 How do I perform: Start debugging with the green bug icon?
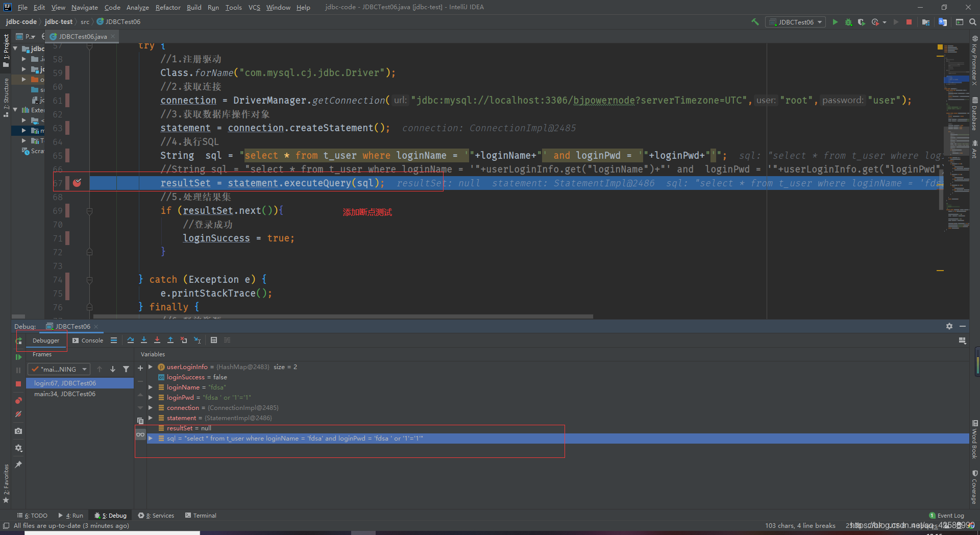(x=848, y=22)
